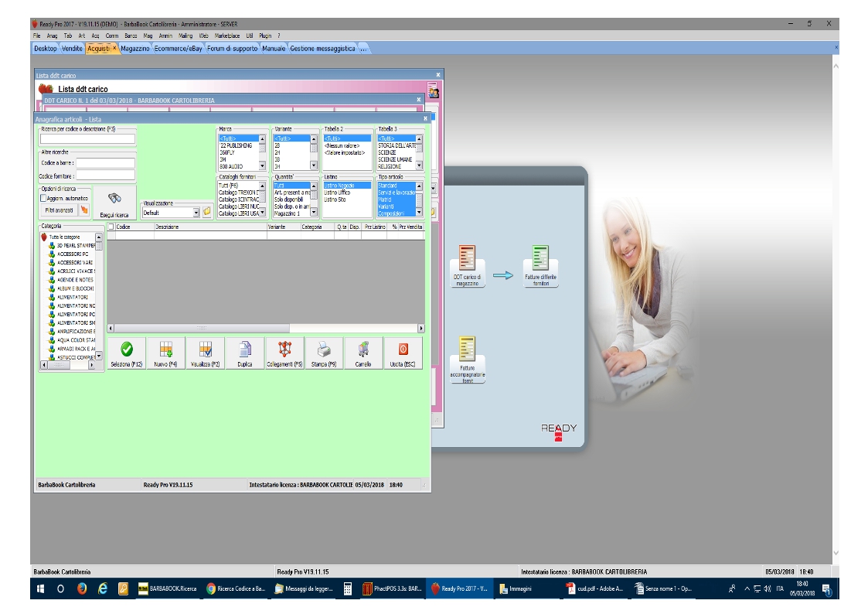
Task: Open the overflow tab labelled with three dots
Action: click(363, 49)
